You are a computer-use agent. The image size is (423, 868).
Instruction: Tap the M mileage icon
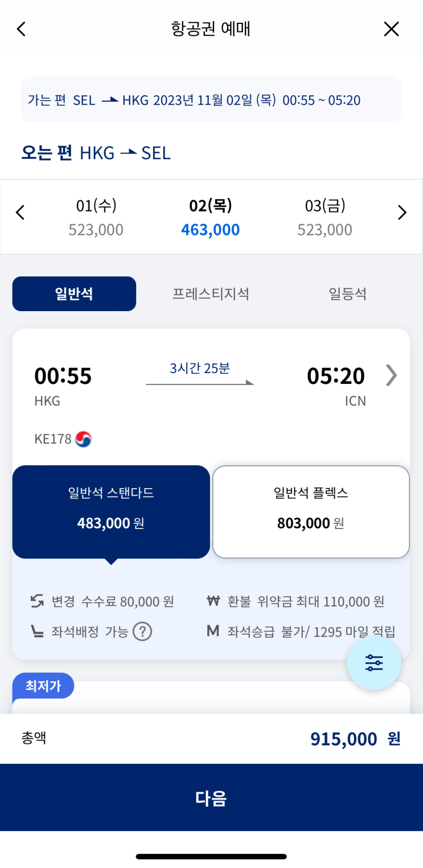213,631
